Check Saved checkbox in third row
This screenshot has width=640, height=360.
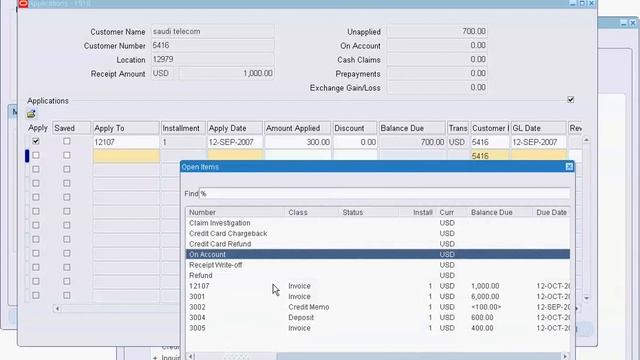click(x=67, y=169)
